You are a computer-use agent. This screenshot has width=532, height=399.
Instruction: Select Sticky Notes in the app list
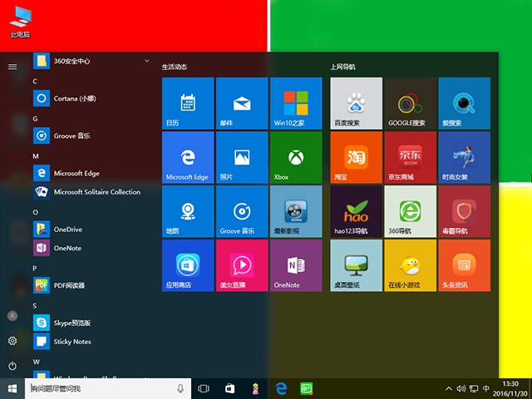pos(72,342)
